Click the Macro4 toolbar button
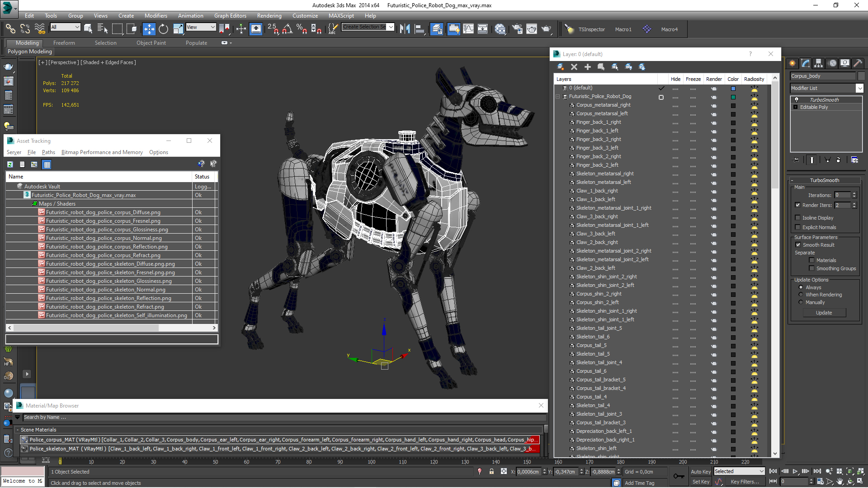This screenshot has height=488, width=868. click(x=669, y=29)
